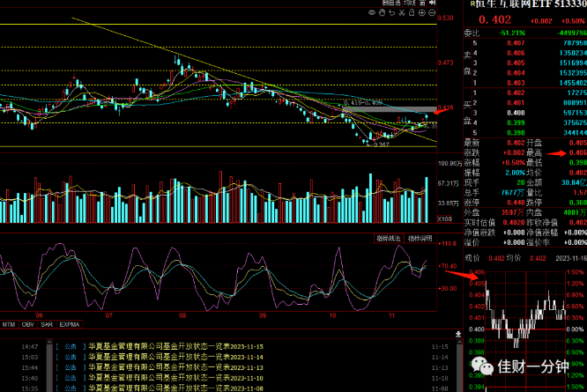Select sell level 5 price 0.407
This screenshot has height=392, width=587.
pos(516,43)
